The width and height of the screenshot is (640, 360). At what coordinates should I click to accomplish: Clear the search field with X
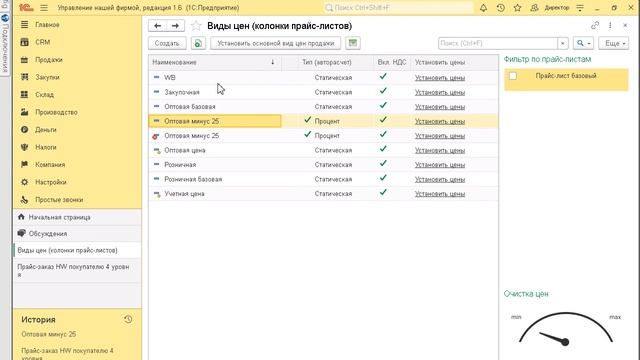[x=563, y=43]
